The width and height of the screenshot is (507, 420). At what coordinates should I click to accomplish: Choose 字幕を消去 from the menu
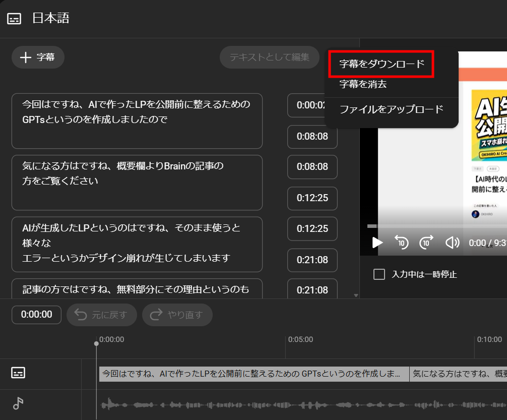[x=363, y=84]
